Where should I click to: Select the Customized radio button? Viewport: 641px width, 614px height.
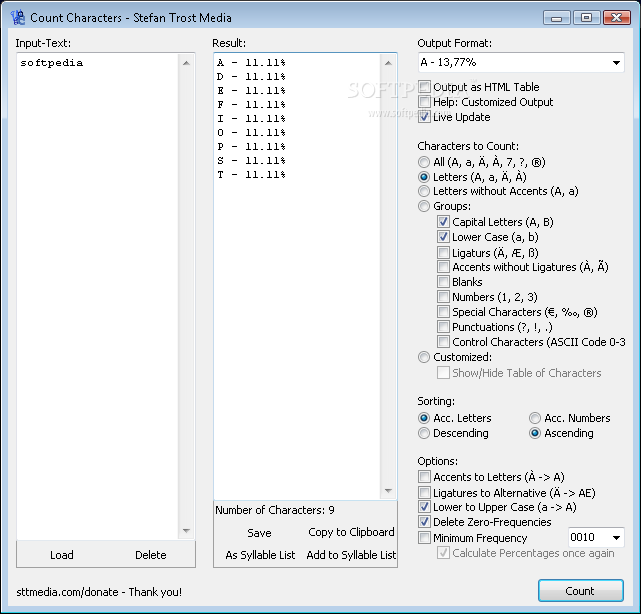coord(424,357)
